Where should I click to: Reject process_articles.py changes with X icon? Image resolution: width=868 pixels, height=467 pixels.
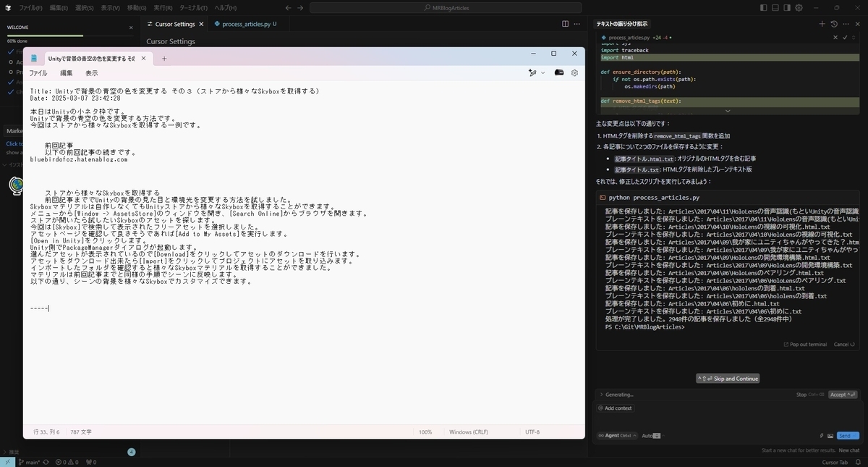point(835,37)
